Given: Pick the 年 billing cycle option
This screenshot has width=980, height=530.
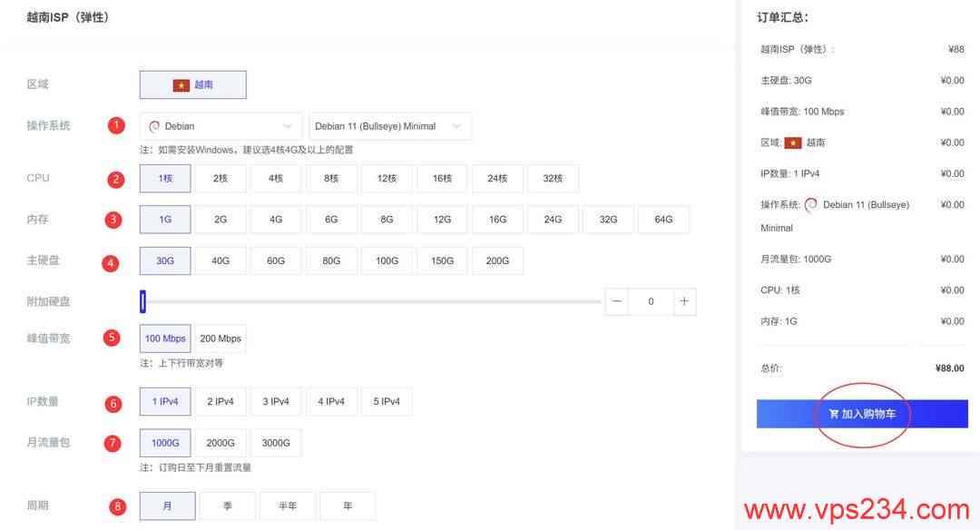Looking at the screenshot, I should [348, 505].
